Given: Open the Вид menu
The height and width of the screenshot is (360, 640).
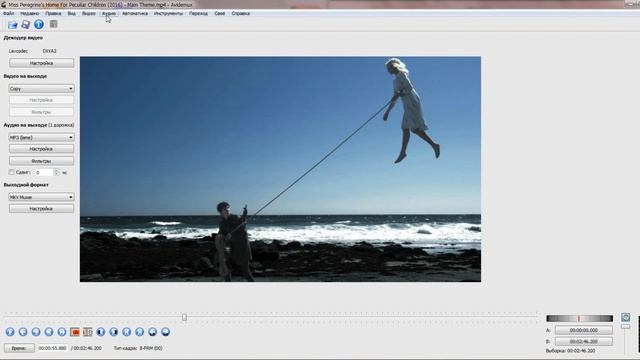Looking at the screenshot, I should (71, 13).
